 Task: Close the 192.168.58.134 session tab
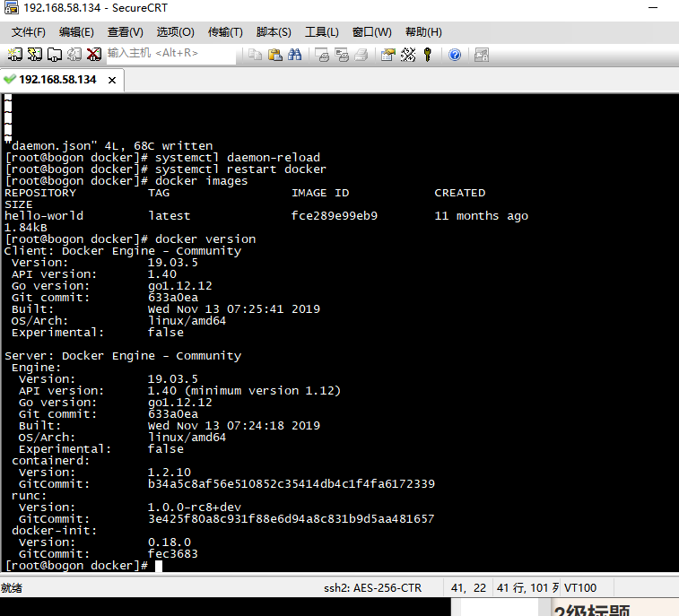(x=112, y=80)
